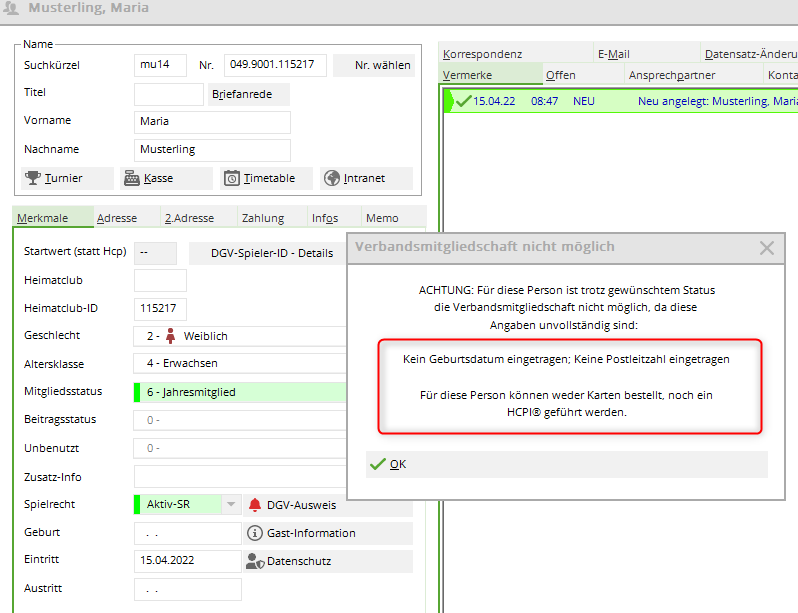Open the Kasse cash register button
This screenshot has height=613, width=798.
point(166,178)
